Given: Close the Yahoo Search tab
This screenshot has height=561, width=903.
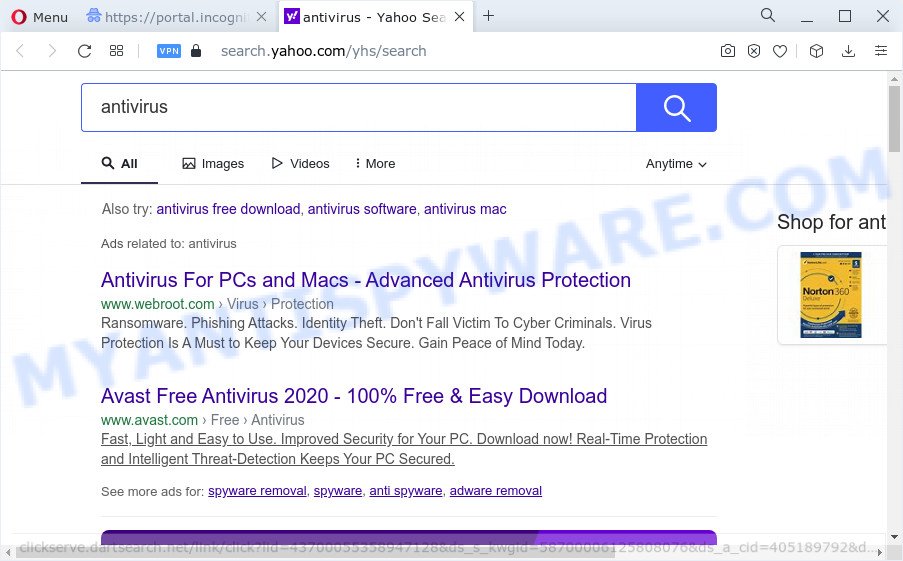Looking at the screenshot, I should tap(460, 17).
